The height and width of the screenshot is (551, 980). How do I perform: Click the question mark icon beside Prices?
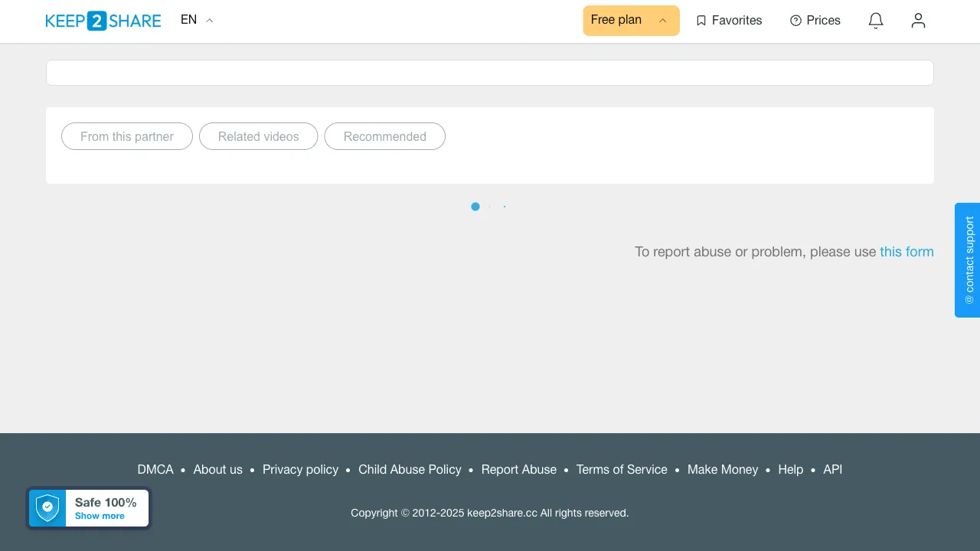[795, 21]
